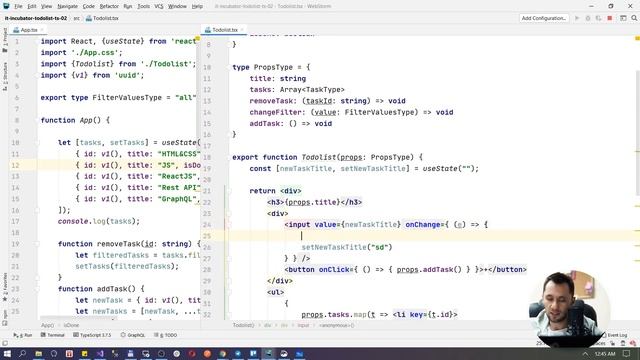
Task: Click the it-incubator-todolist-ts-02 breadcrumb
Action: pos(36,18)
